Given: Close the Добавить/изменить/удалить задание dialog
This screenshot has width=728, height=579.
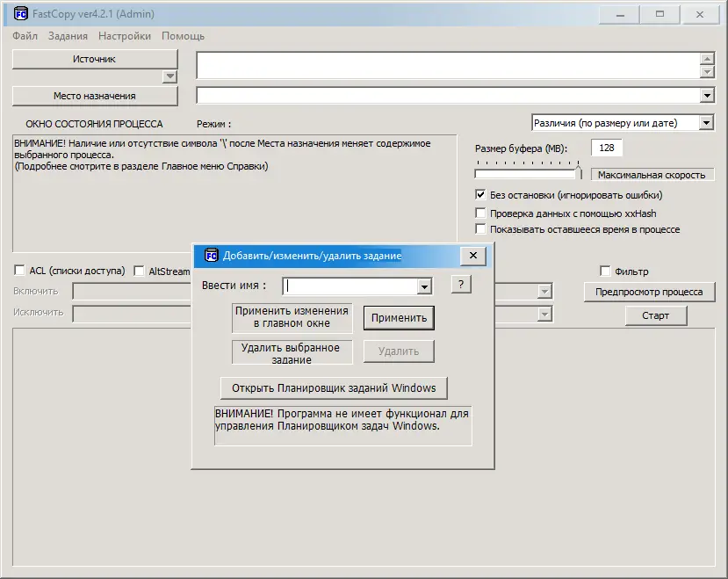Looking at the screenshot, I should tap(473, 256).
